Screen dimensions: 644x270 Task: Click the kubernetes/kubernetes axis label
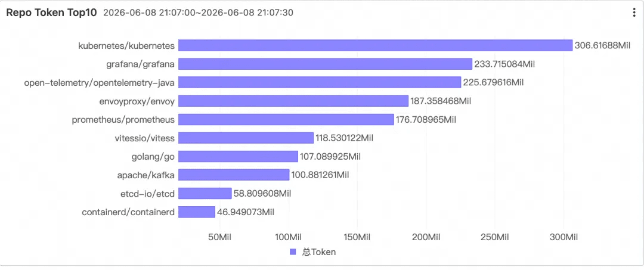tap(126, 45)
